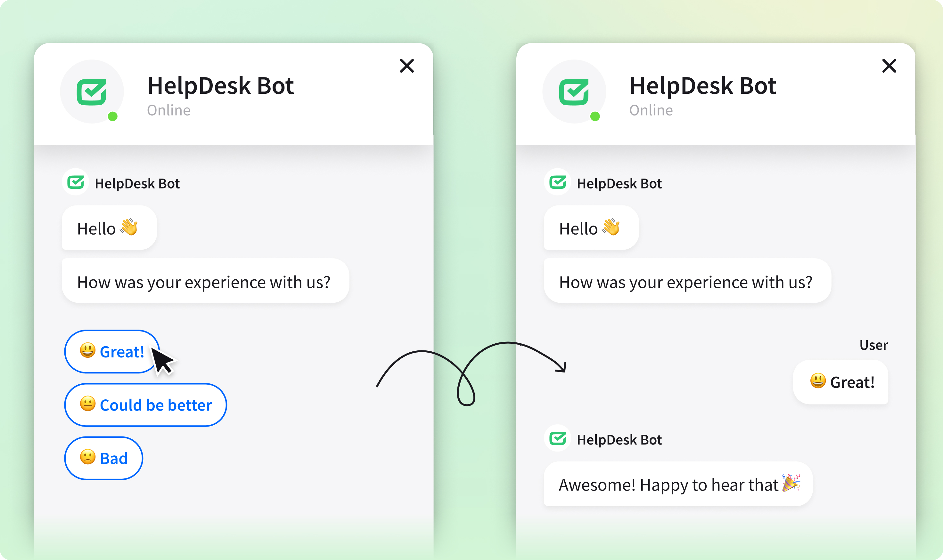Click small bot icon above Hello in right chat
This screenshot has width=943, height=560.
point(557,182)
